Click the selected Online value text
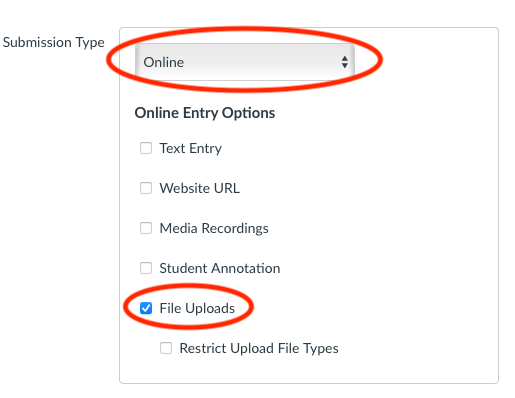This screenshot has width=515, height=398. click(164, 62)
